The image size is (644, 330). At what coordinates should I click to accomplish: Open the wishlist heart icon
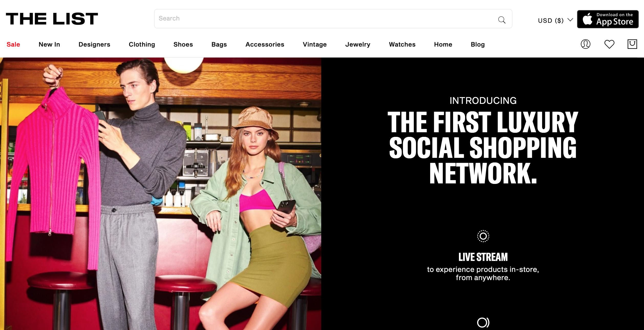click(x=609, y=44)
